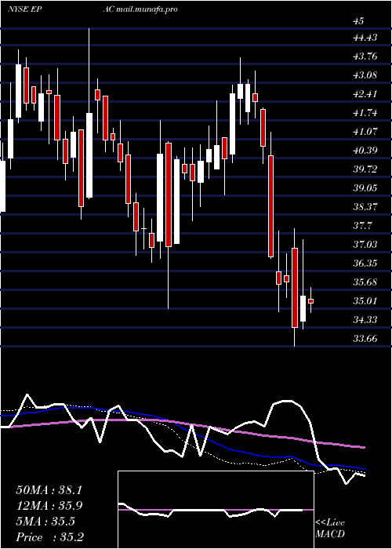Click the 43.76 price axis label

pos(365,56)
